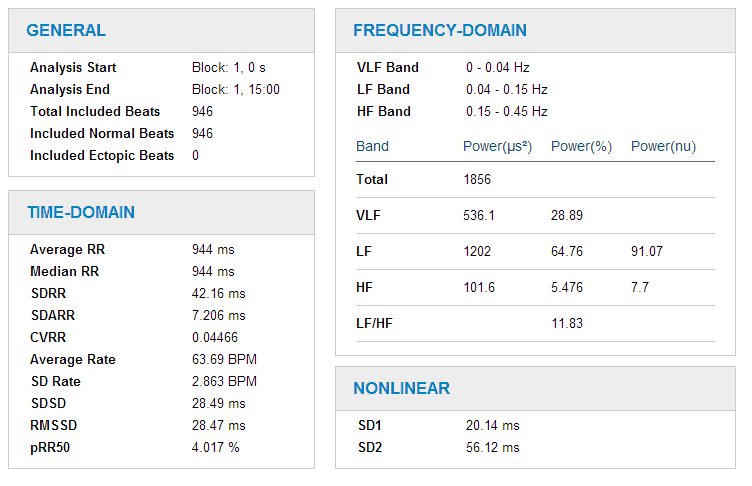The width and height of the screenshot is (752, 486).
Task: Click the NONLINEAR panel header
Action: (x=401, y=388)
